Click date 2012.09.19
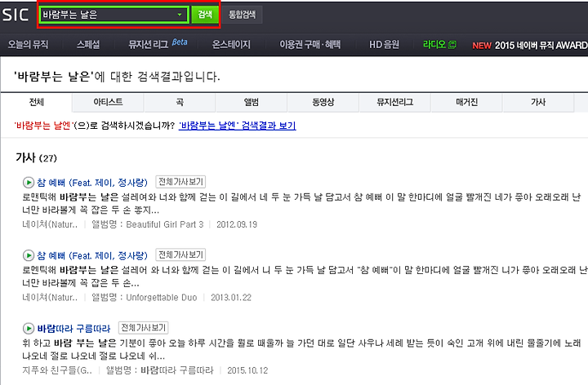This screenshot has height=385, width=588. tap(237, 224)
